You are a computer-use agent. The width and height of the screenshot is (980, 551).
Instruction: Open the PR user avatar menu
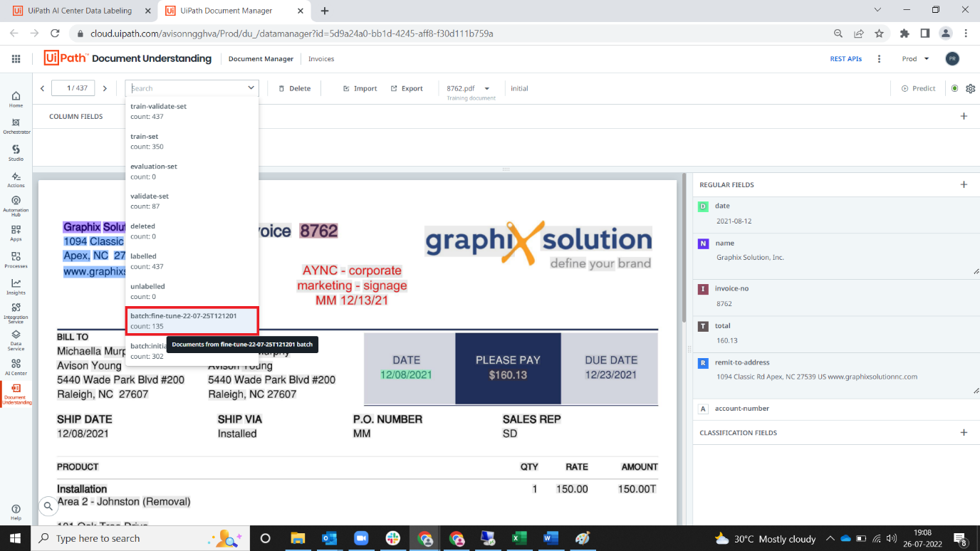952,59
